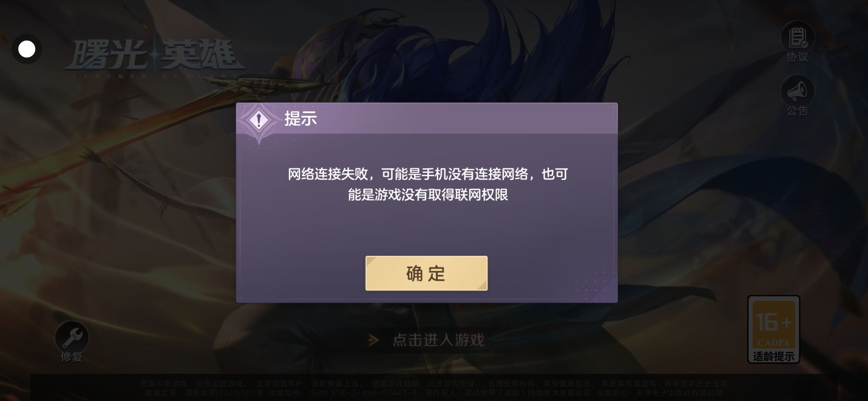Tap the 修复 wrench repair icon
The width and height of the screenshot is (868, 401).
point(72,338)
